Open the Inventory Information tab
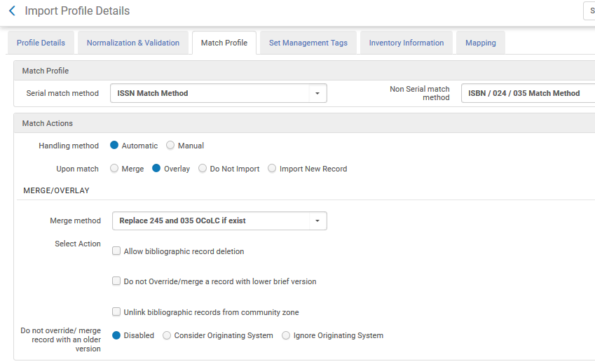Screen dimensions: 595x364 406,43
